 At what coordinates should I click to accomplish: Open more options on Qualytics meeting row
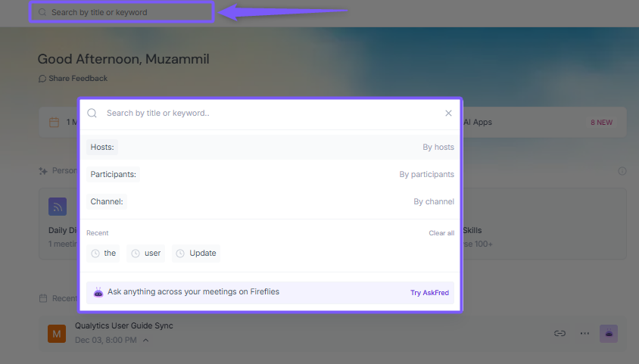pos(584,334)
